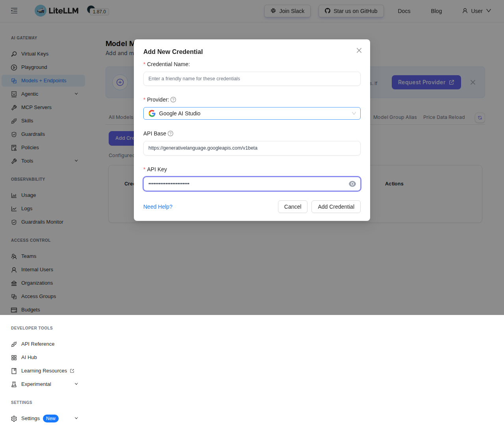Click the Guardrails shield icon
This screenshot has height=426, width=504.
pyautogui.click(x=14, y=134)
